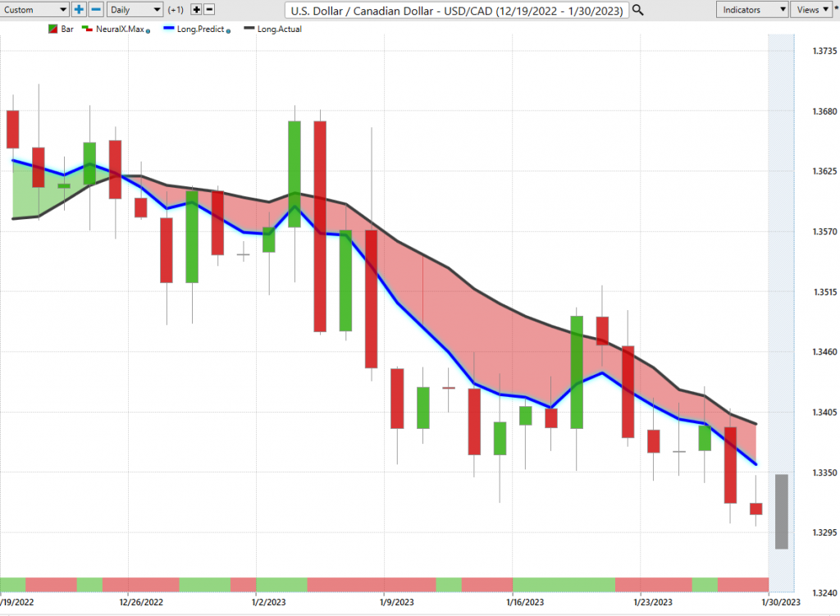Open the Custom date range dropdown
This screenshot has width=840, height=616.
[34, 10]
